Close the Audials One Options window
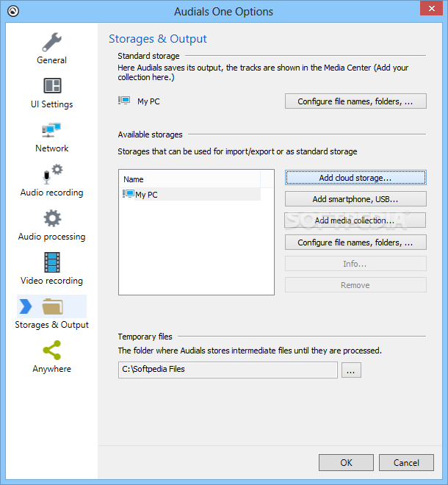The image size is (448, 485). 431,8
